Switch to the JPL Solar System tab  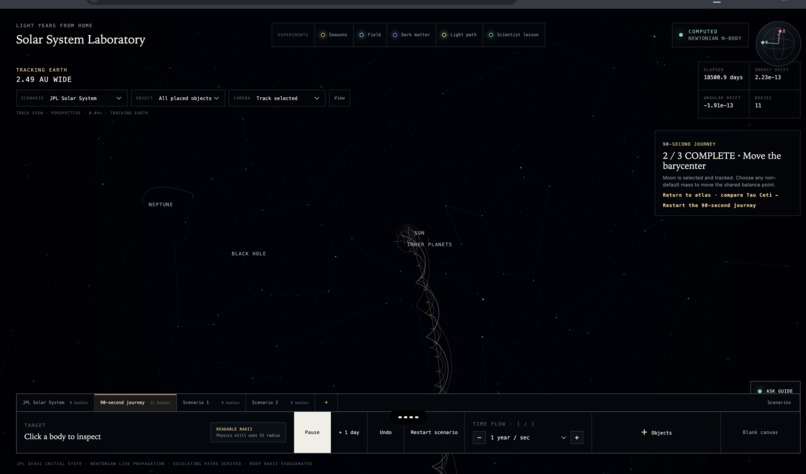click(x=55, y=403)
